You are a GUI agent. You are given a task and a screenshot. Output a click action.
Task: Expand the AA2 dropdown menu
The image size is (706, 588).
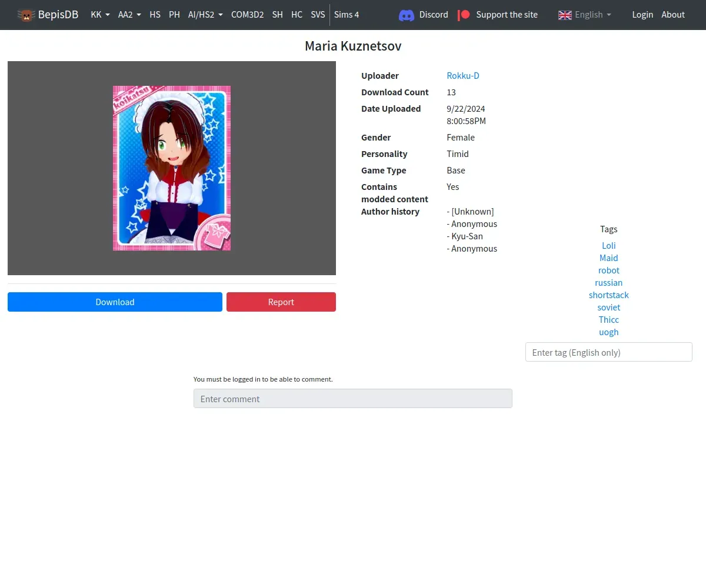pyautogui.click(x=129, y=15)
